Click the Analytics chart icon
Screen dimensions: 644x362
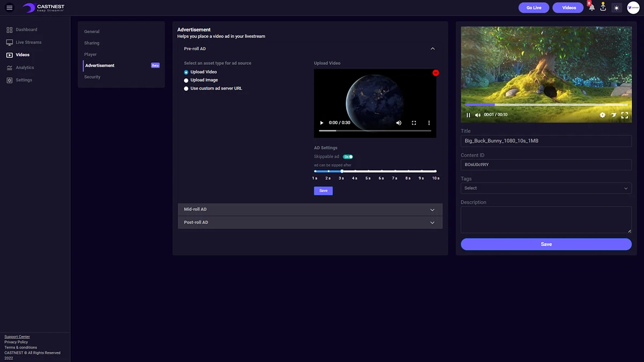click(x=10, y=68)
